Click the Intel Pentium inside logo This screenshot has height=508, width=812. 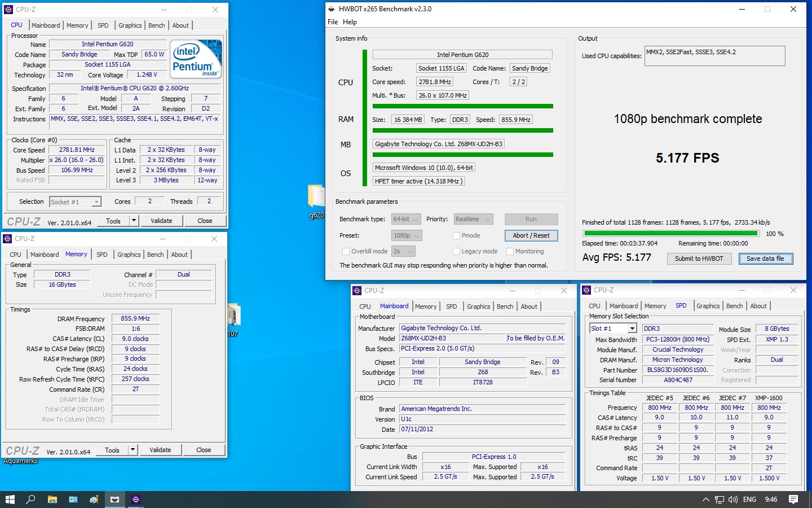[x=196, y=59]
